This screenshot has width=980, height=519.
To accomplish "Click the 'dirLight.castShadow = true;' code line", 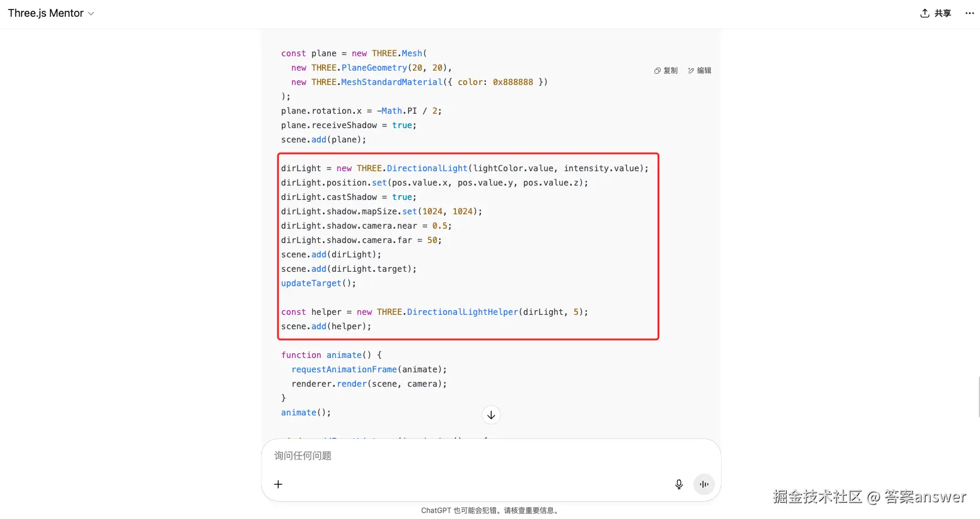I will [349, 197].
